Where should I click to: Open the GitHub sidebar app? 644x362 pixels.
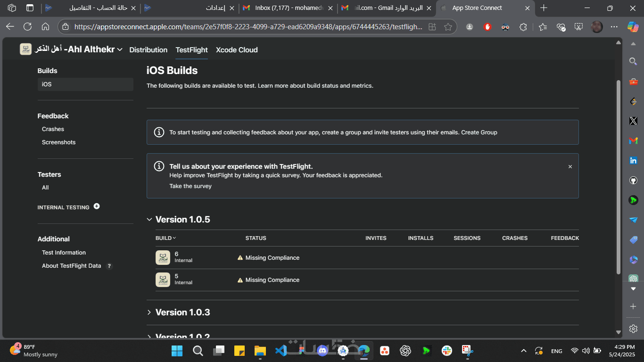(x=633, y=181)
